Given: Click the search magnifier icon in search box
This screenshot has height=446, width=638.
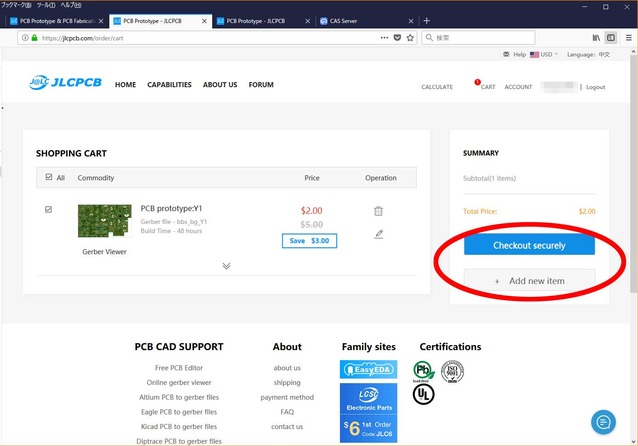Looking at the screenshot, I should point(429,38).
